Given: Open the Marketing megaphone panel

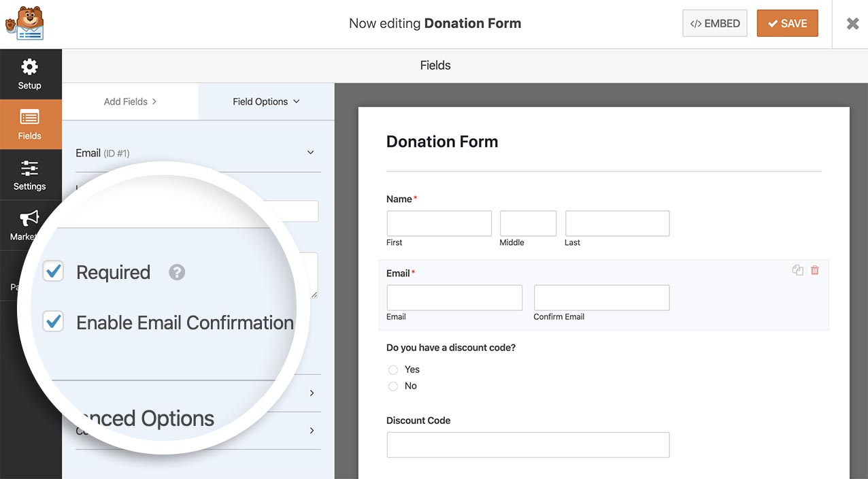Looking at the screenshot, I should (29, 225).
